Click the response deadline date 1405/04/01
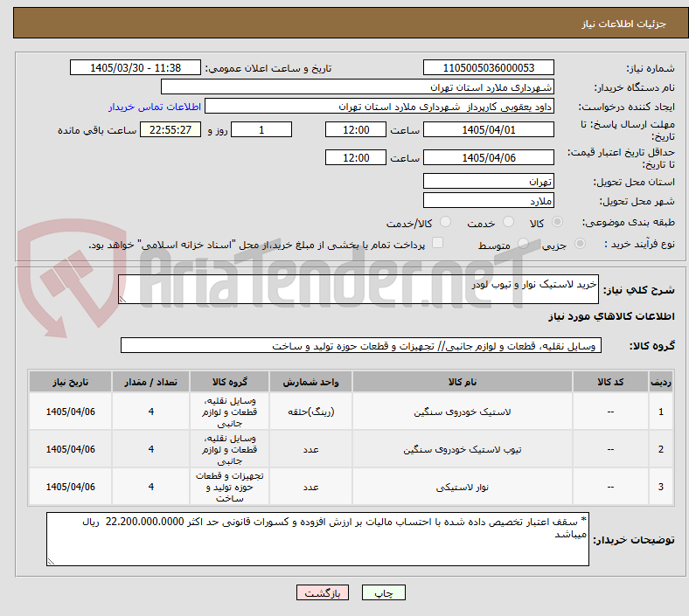Image resolution: width=689 pixels, height=616 pixels. coord(488,130)
